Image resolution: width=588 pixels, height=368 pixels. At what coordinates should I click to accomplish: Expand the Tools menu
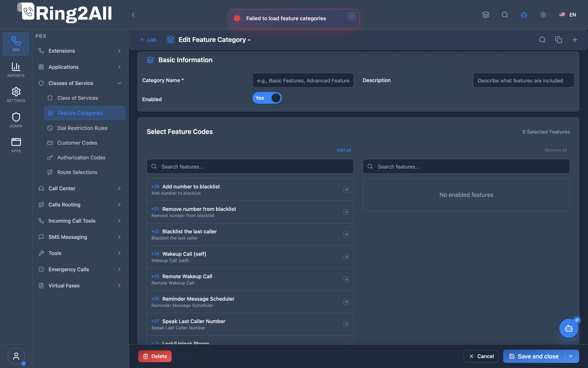pyautogui.click(x=80, y=253)
